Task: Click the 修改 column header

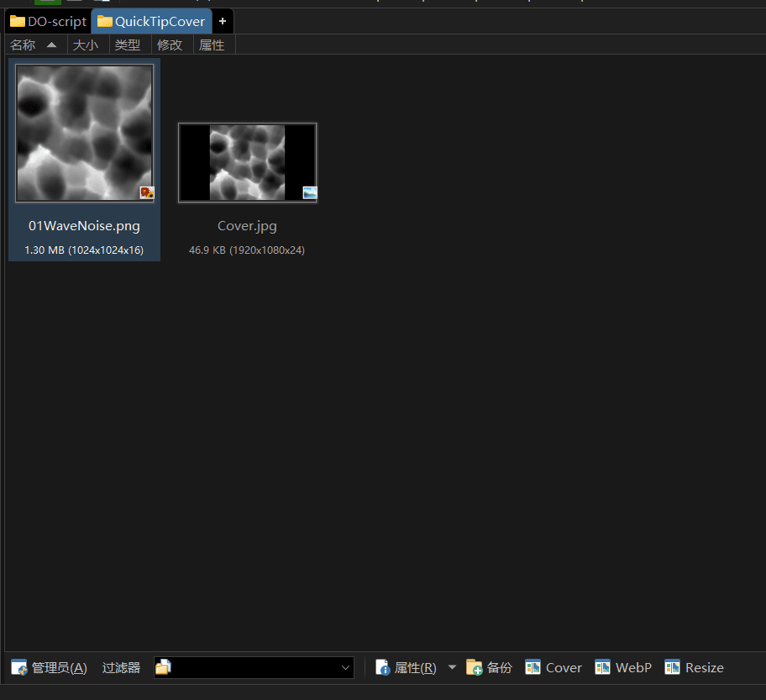Action: (170, 45)
